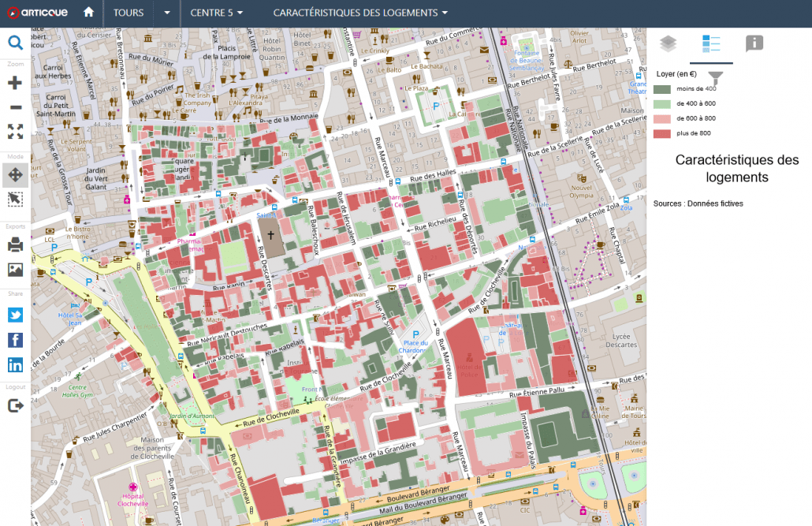Activate the selection arrow mode

(x=15, y=199)
